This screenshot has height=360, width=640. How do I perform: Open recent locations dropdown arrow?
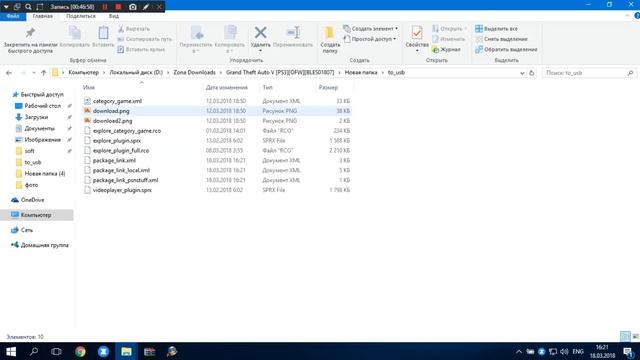tap(33, 73)
